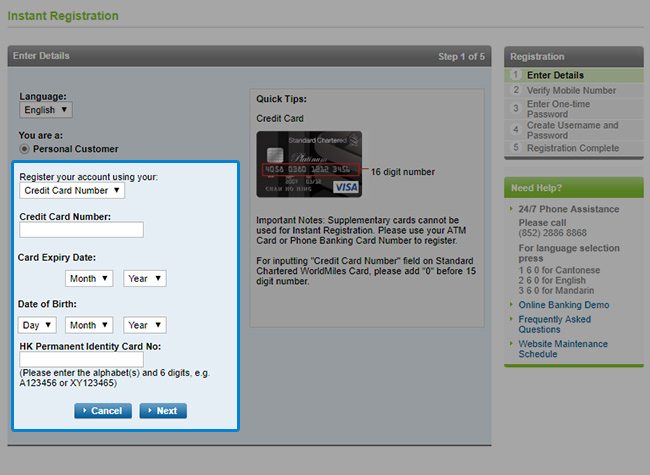This screenshot has width=650, height=475.
Task: Open the Card Expiry Year dropdown
Action: pos(144,279)
